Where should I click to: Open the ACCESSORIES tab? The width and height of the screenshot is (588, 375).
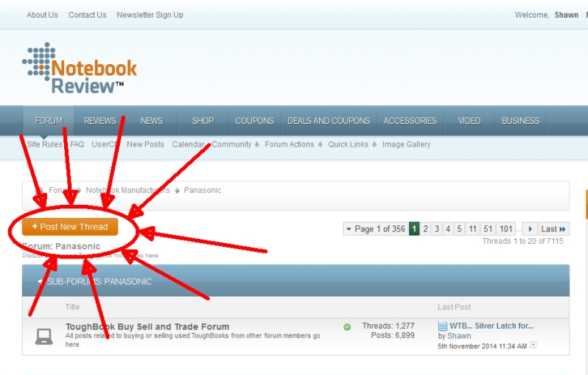(x=410, y=121)
